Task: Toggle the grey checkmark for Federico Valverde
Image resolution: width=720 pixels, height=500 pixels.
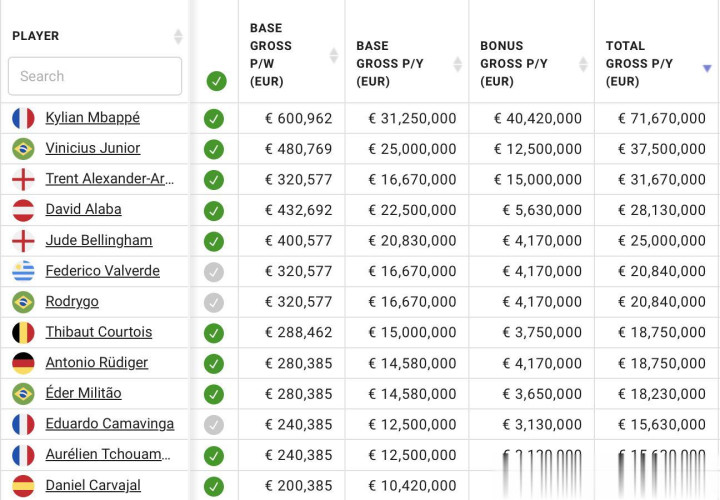Action: (214, 272)
